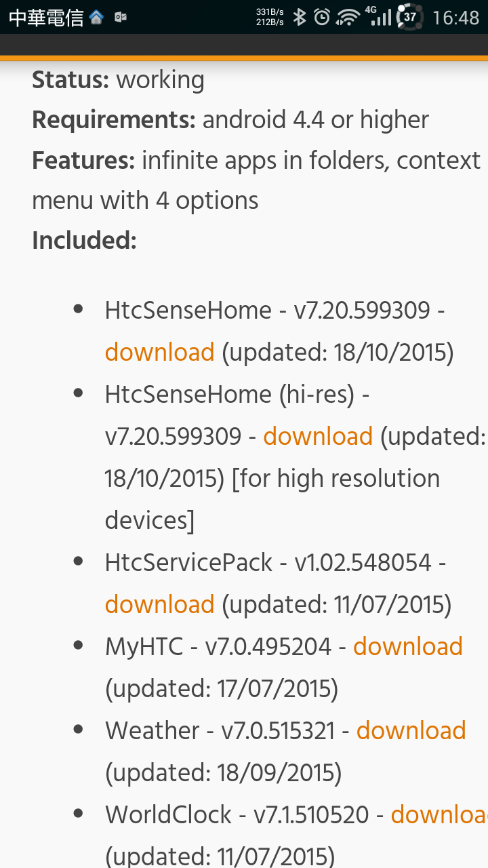Download HtcSenseHome hi-res version
This screenshot has height=868, width=488.
coord(318,437)
